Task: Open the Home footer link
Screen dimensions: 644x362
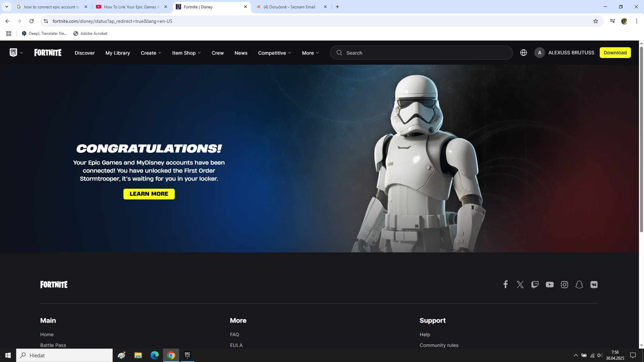Action: click(47, 335)
